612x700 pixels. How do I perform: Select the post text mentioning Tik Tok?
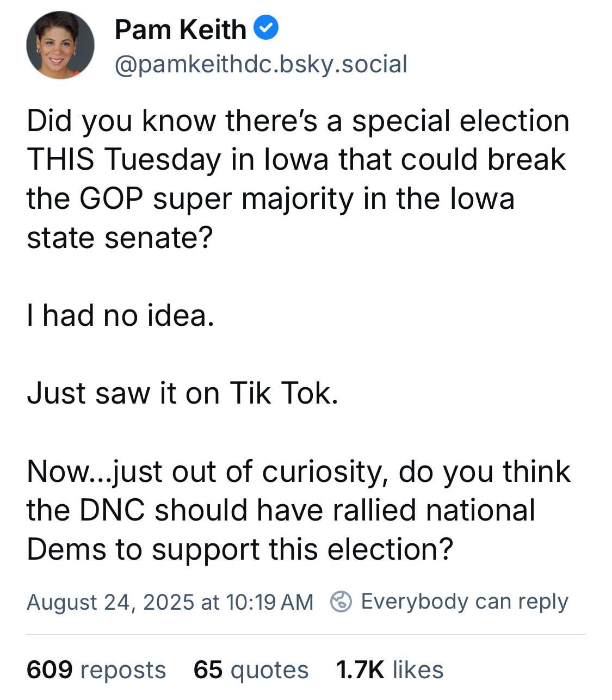[182, 393]
